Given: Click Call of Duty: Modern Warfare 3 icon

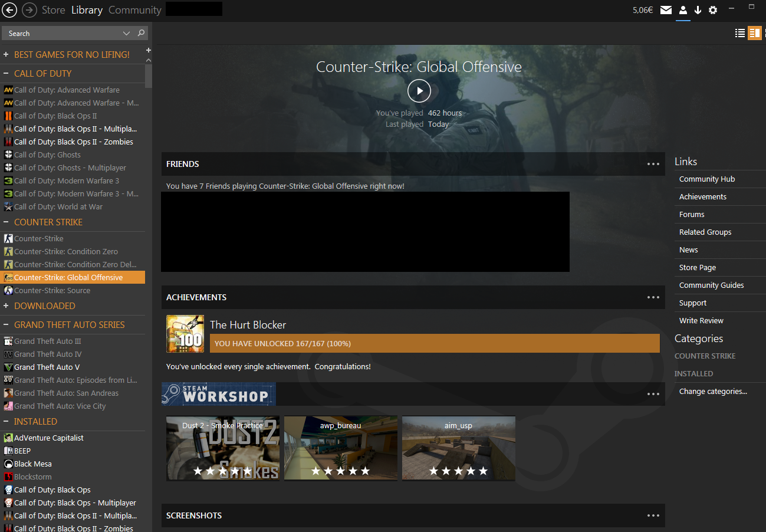Looking at the screenshot, I should click(x=8, y=181).
